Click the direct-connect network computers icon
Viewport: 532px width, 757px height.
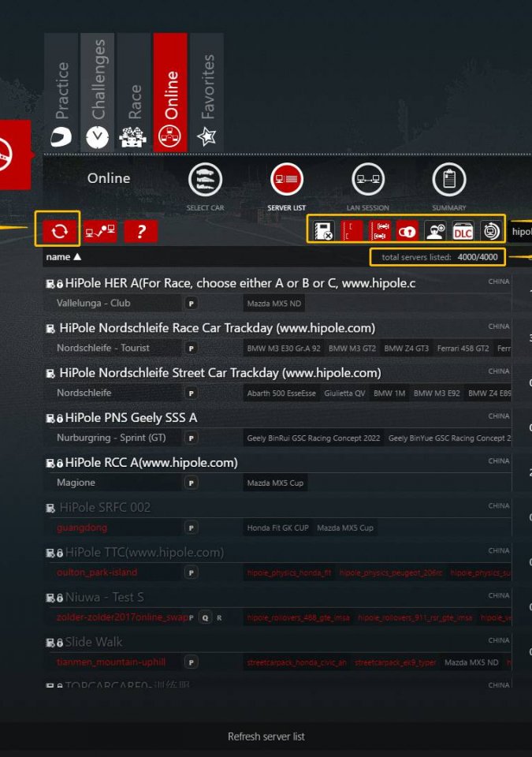tap(100, 231)
